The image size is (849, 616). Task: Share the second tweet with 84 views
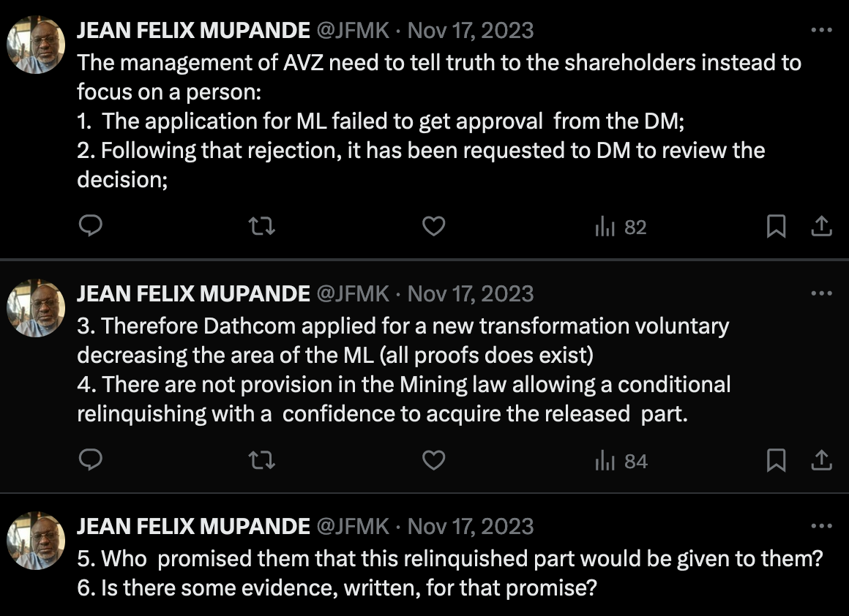(x=822, y=460)
